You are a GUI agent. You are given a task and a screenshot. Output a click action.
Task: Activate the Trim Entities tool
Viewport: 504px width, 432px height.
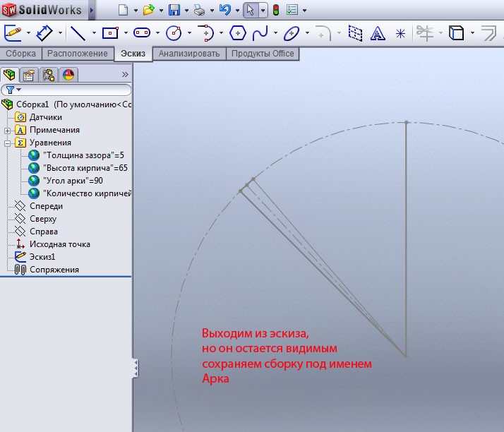point(424,32)
